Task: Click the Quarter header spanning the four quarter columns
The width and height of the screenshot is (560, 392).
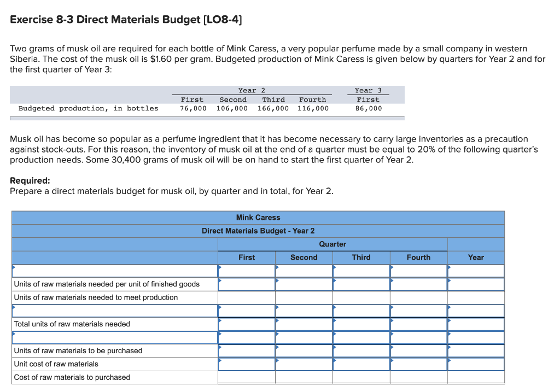Action: pyautogui.click(x=332, y=244)
